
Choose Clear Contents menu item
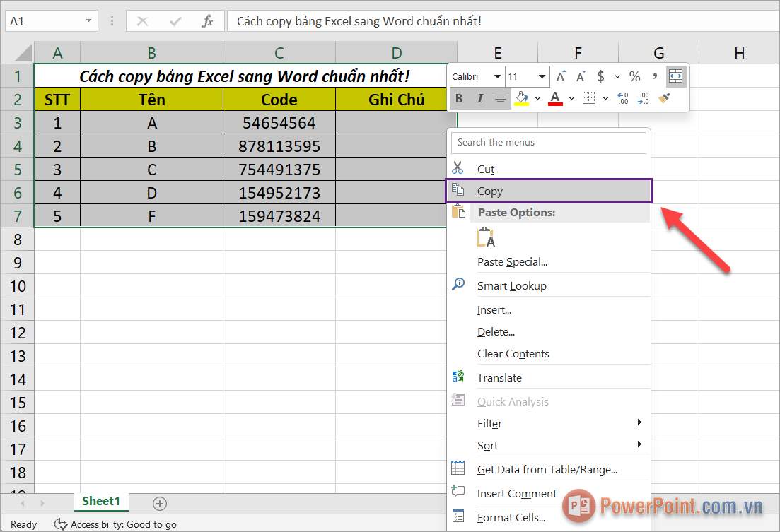[549, 353]
